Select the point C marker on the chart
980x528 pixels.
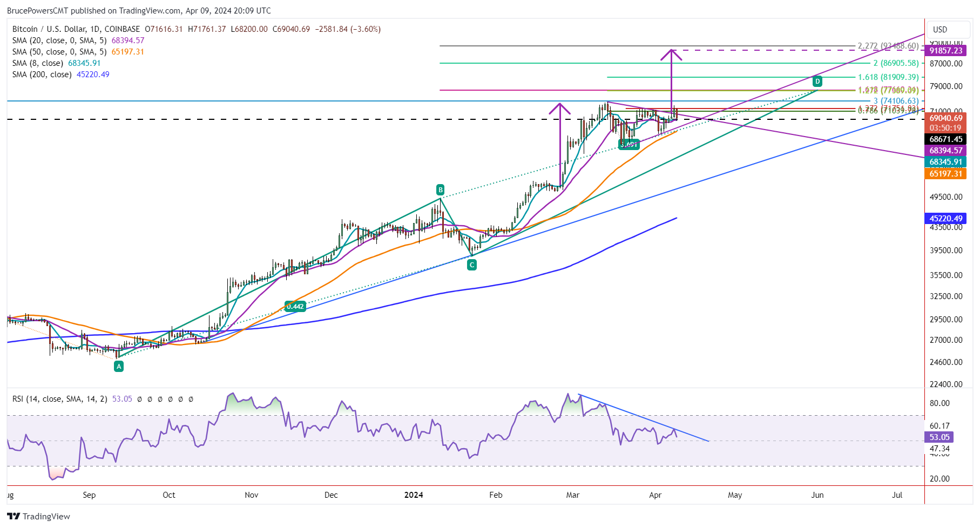pos(471,265)
